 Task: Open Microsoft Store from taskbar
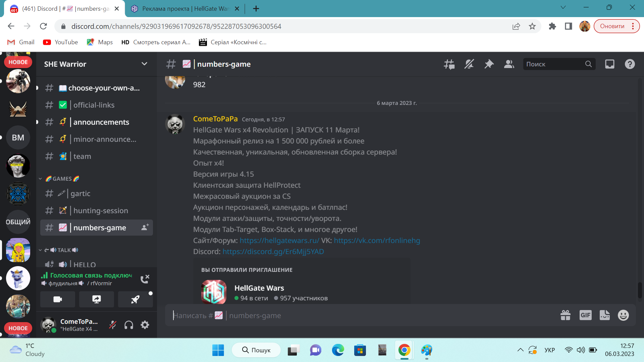360,350
